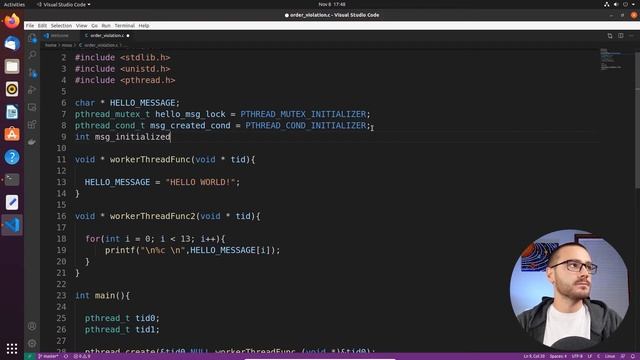This screenshot has height=360, width=640.
Task: Open the Go menu
Action: coord(94,25)
